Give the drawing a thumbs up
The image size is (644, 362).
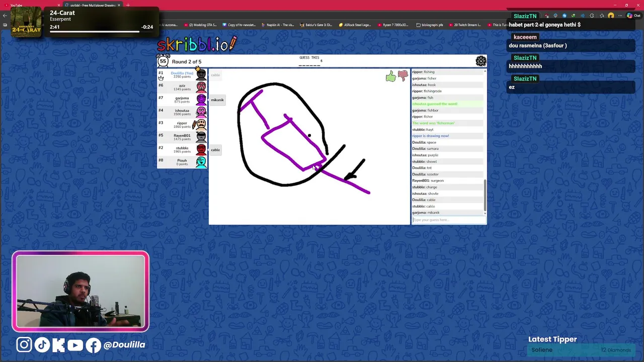391,76
